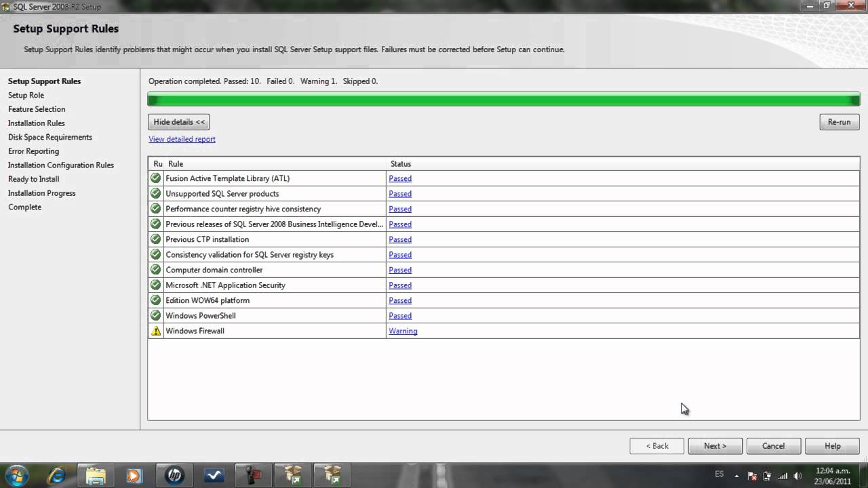Open Passed status for Previous CTP installation
The height and width of the screenshot is (488, 868).
pyautogui.click(x=400, y=239)
